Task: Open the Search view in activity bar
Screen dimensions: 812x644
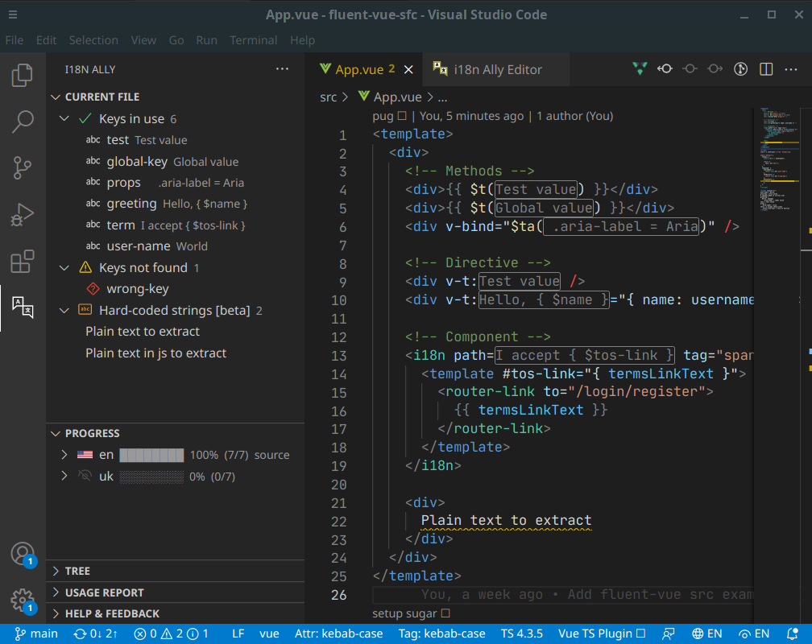Action: tap(23, 122)
